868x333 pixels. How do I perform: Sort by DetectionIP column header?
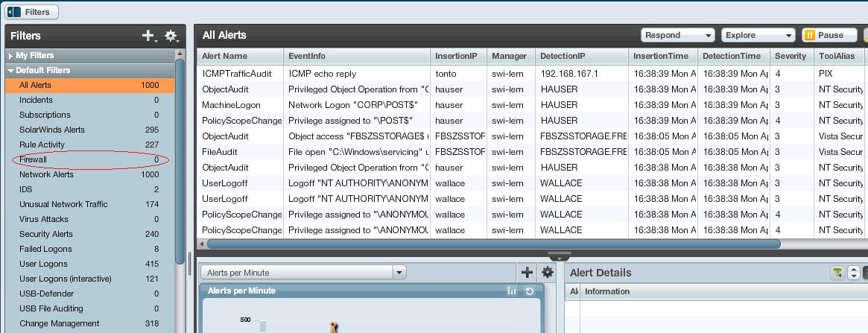coord(582,57)
